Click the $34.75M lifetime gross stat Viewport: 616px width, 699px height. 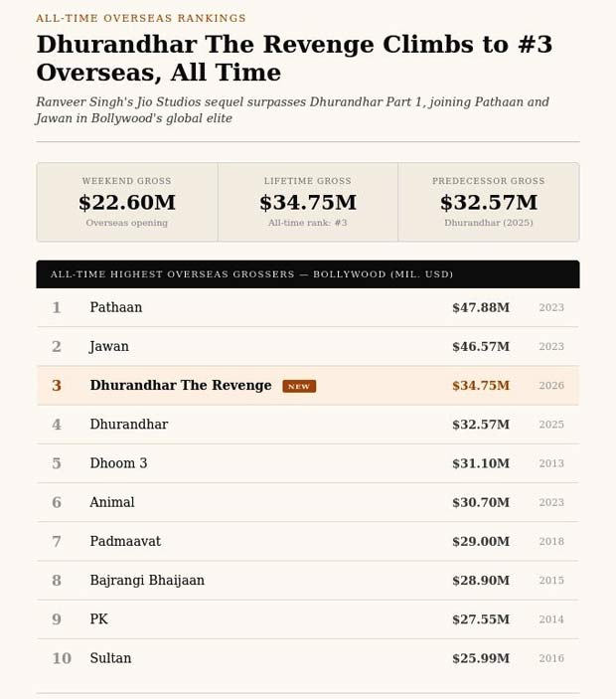pos(308,203)
